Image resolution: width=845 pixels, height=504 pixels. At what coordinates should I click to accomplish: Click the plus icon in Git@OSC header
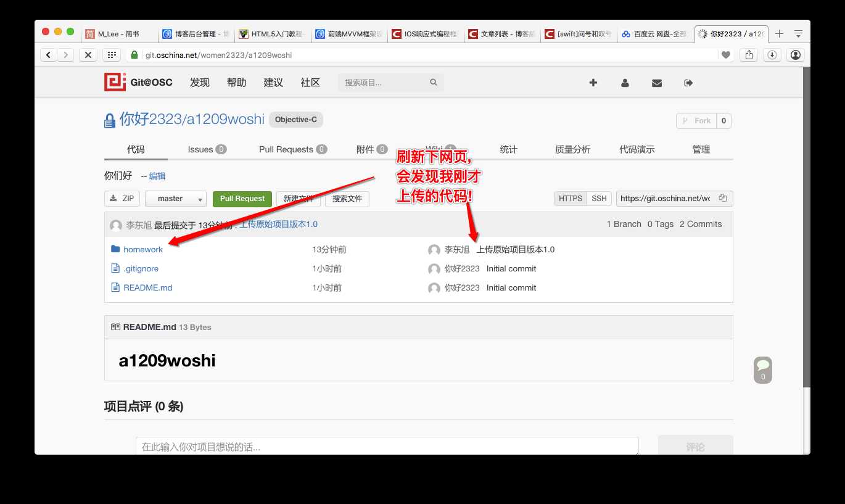(593, 83)
